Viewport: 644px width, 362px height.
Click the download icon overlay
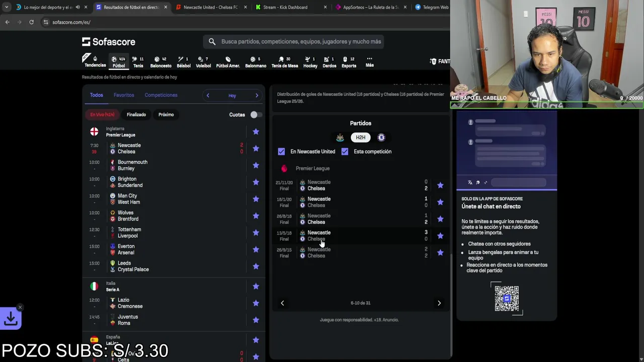(11, 319)
